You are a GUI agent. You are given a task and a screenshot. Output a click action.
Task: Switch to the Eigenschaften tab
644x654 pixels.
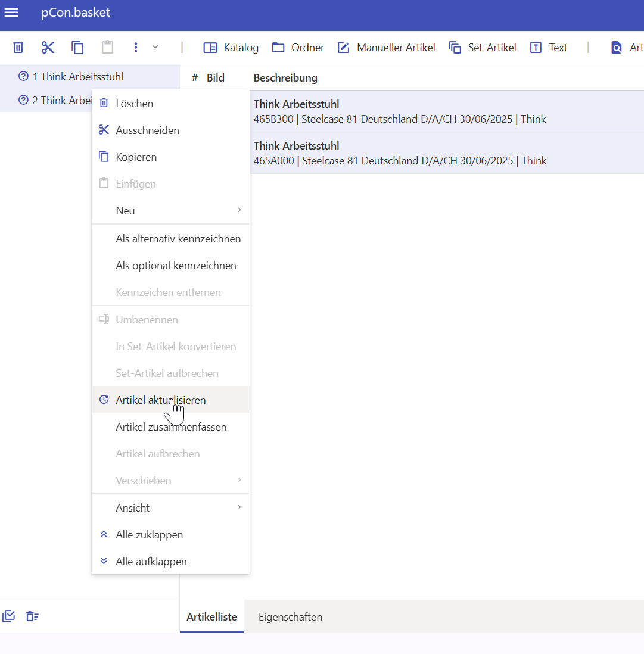click(290, 616)
